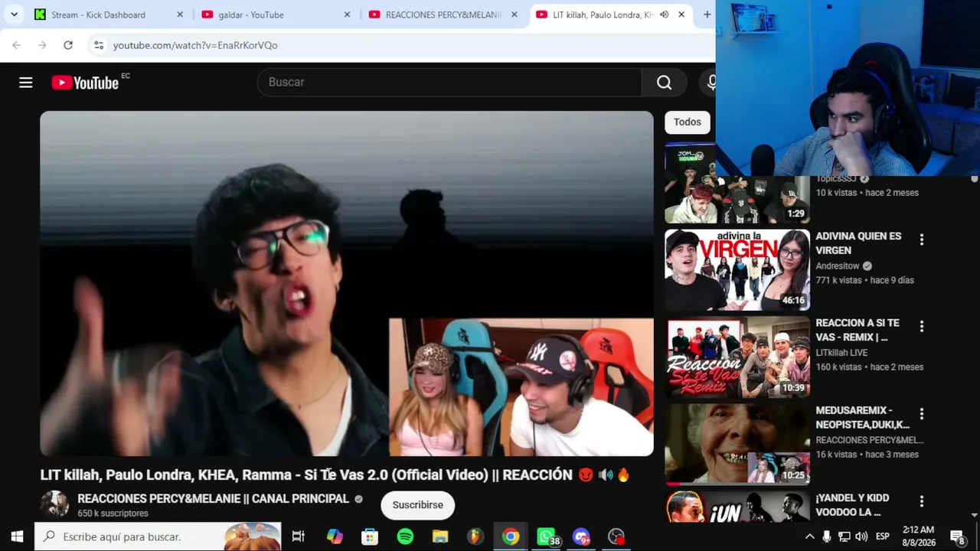
Task: Open the REACCIONES PERCY&MELANIE channel name link
Action: coord(213,498)
